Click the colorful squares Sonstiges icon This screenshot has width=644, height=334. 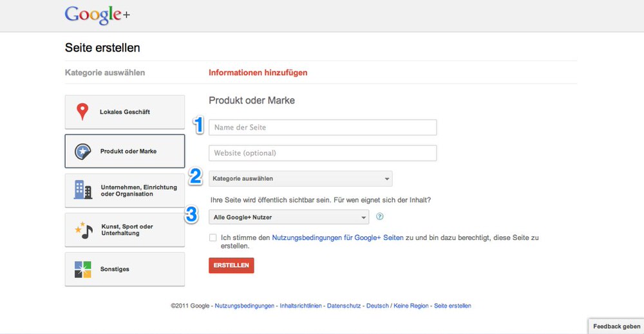point(82,270)
